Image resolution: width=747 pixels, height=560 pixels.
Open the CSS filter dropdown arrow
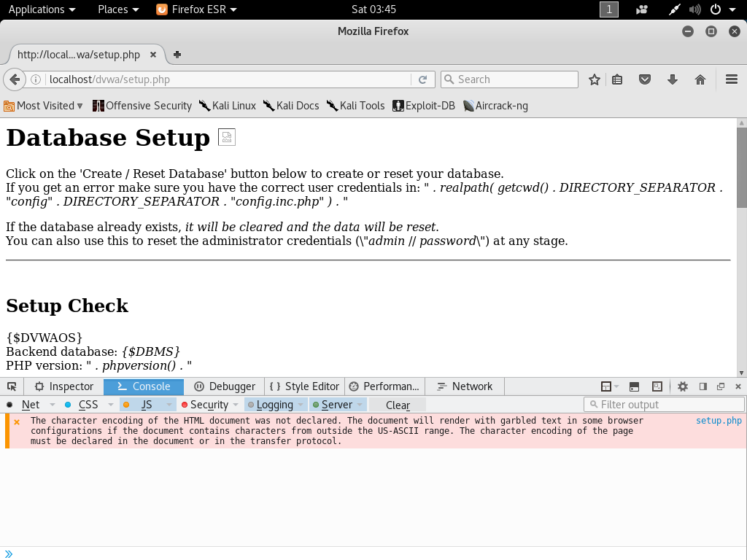click(109, 405)
